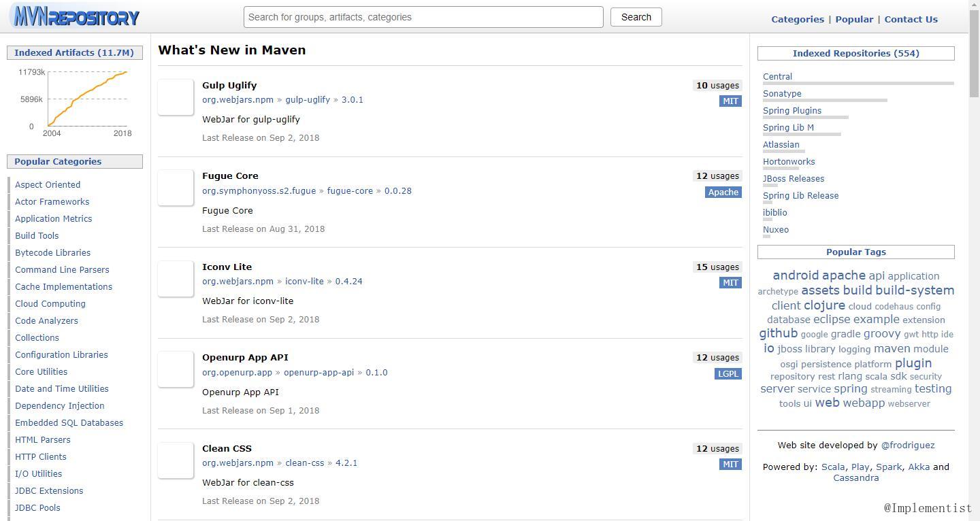
Task: Open Indexed Repositories (554) header
Action: (x=856, y=53)
